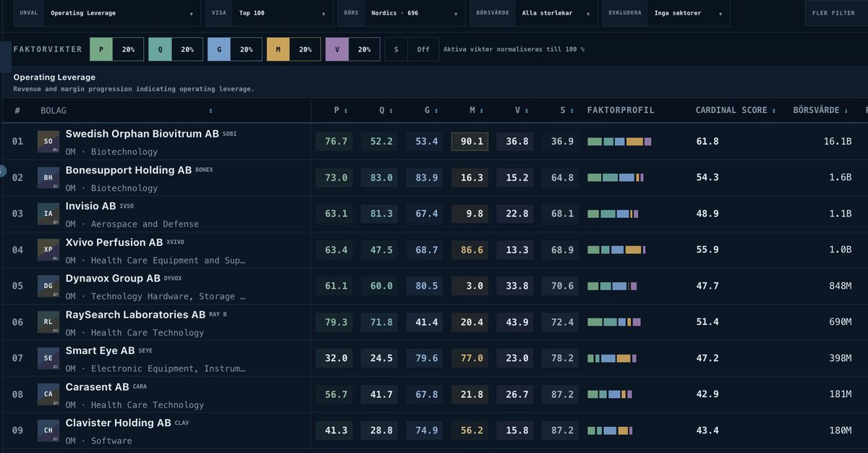This screenshot has height=453, width=868.
Task: Click the G score 80.5 for Dynavox
Action: tap(425, 286)
